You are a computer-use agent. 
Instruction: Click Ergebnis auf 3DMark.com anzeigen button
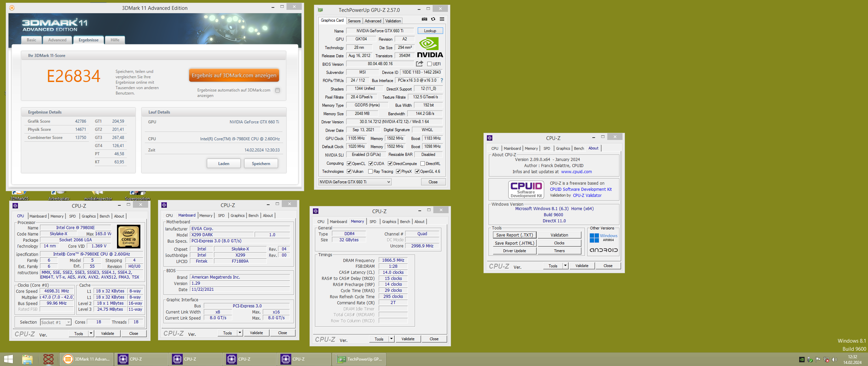(234, 75)
